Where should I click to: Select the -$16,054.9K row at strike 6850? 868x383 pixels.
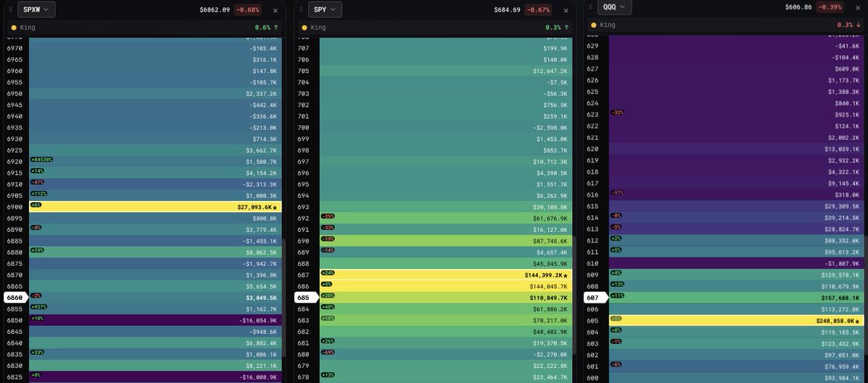point(156,320)
